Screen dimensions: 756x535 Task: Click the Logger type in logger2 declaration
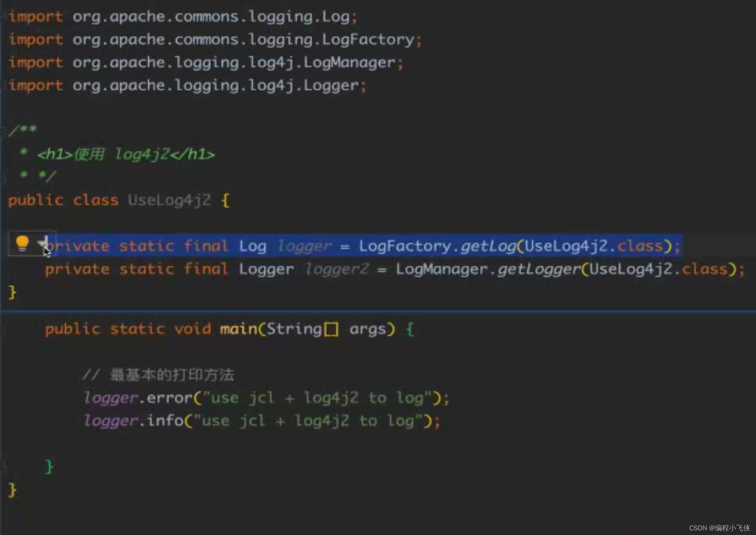point(266,269)
